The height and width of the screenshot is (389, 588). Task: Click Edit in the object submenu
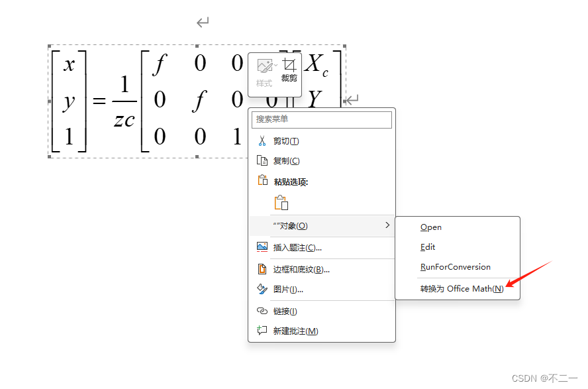pyautogui.click(x=427, y=247)
